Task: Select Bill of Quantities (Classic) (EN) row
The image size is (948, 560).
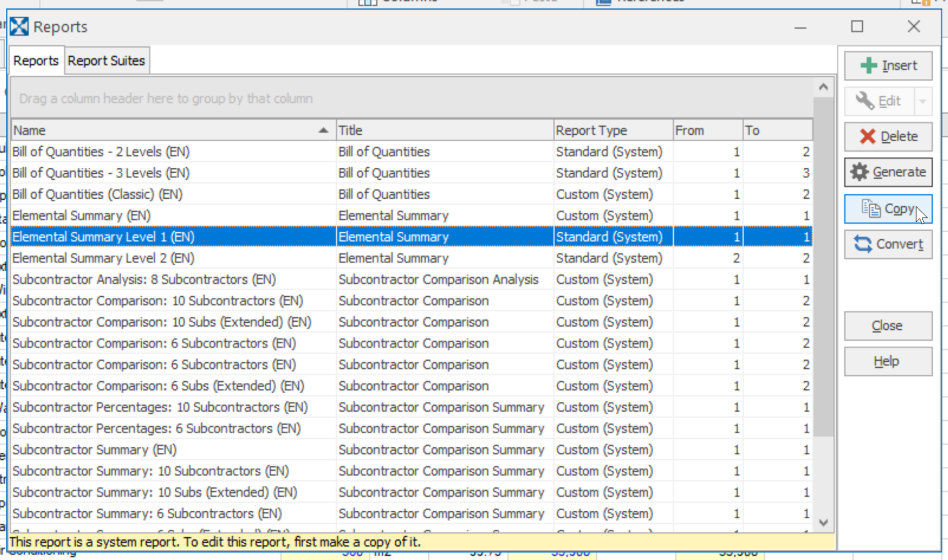Action: (x=411, y=194)
